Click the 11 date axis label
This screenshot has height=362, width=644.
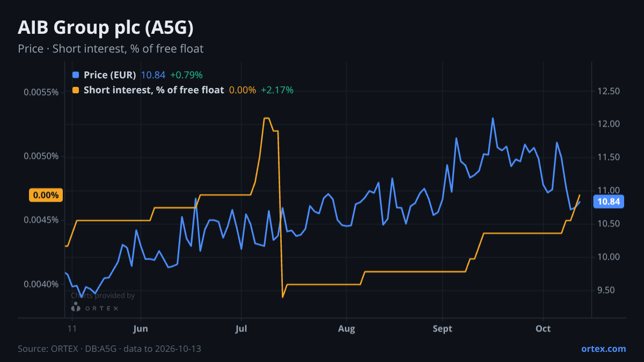coord(73,328)
